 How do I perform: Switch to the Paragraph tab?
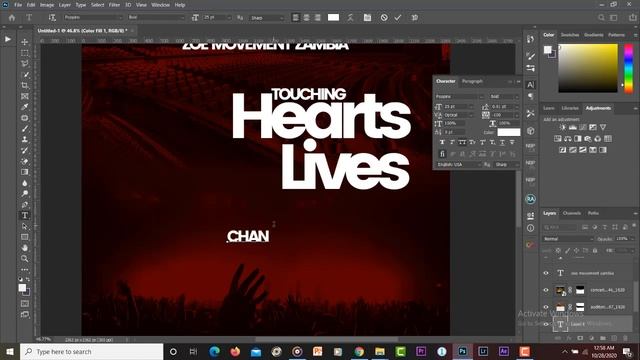(x=472, y=81)
